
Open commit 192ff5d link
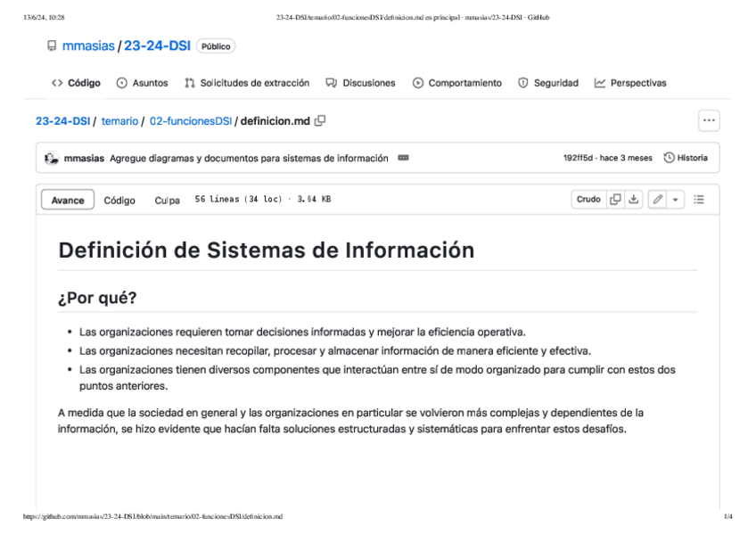pyautogui.click(x=579, y=159)
